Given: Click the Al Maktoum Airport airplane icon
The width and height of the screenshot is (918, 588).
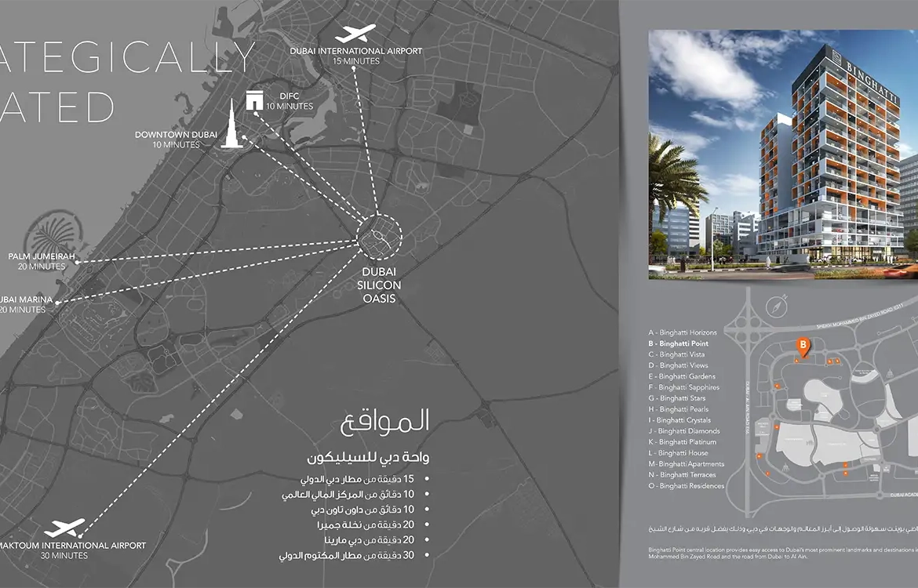Looking at the screenshot, I should coord(65,528).
